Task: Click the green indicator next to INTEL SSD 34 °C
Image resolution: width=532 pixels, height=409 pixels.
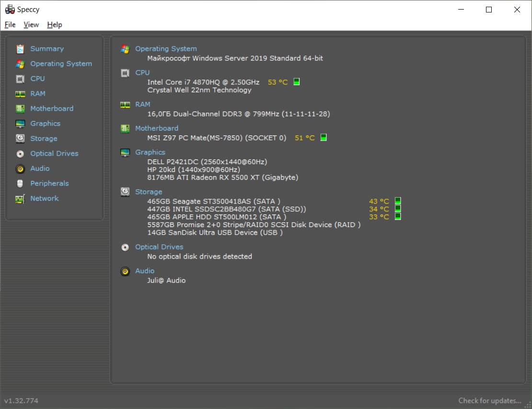Action: (x=398, y=208)
